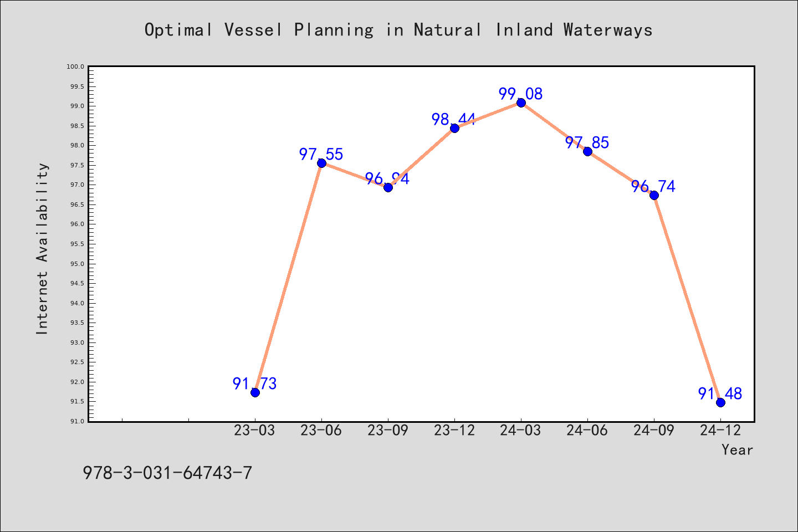The width and height of the screenshot is (798, 532).
Task: Click the 23-06 x-axis tick label
Action: point(321,430)
